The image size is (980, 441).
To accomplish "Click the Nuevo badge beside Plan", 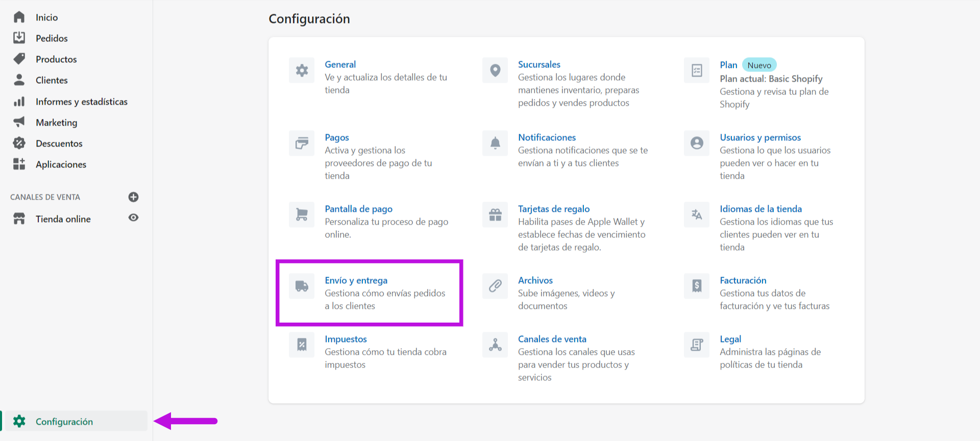I will click(x=759, y=65).
